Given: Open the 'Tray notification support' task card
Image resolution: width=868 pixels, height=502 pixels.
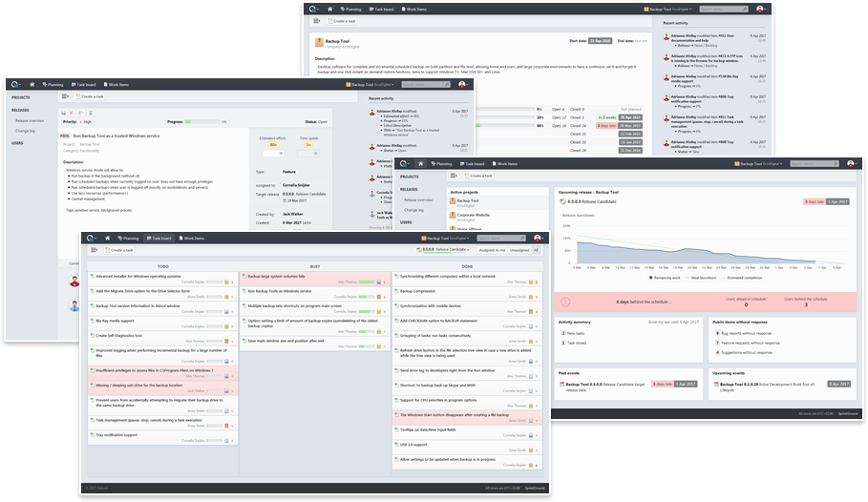Looking at the screenshot, I should click(x=162, y=438).
